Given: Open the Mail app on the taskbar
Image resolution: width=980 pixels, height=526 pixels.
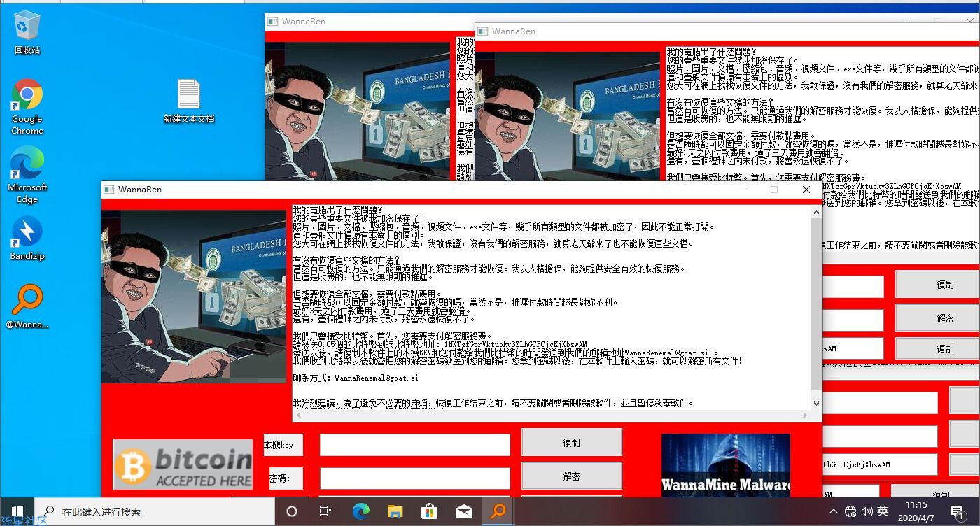Looking at the screenshot, I should point(463,511).
